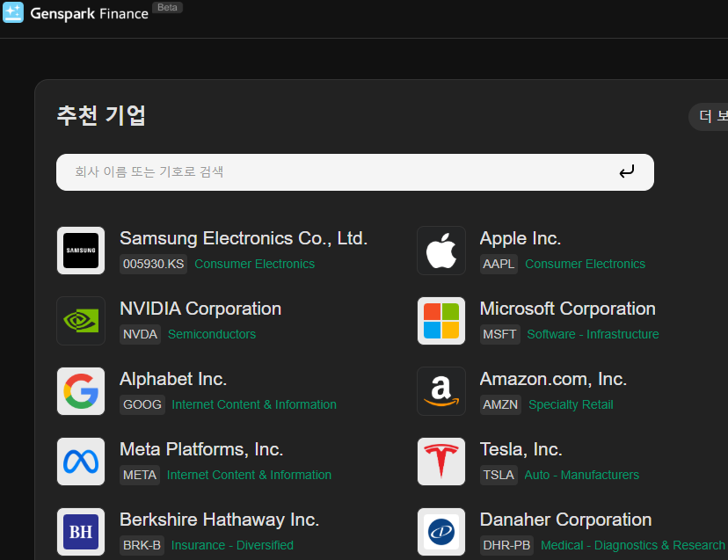Screen dimensions: 728x560
Task: Click the Amazon smile logo icon
Action: pos(441,391)
